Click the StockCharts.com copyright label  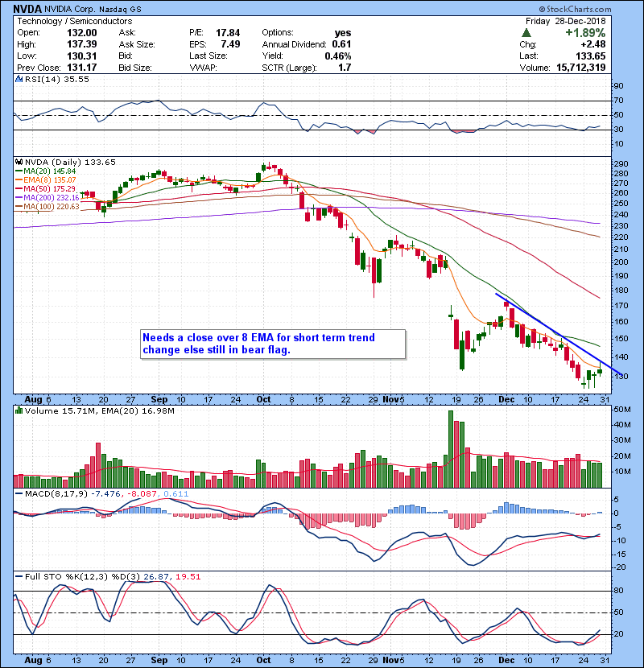[575, 9]
